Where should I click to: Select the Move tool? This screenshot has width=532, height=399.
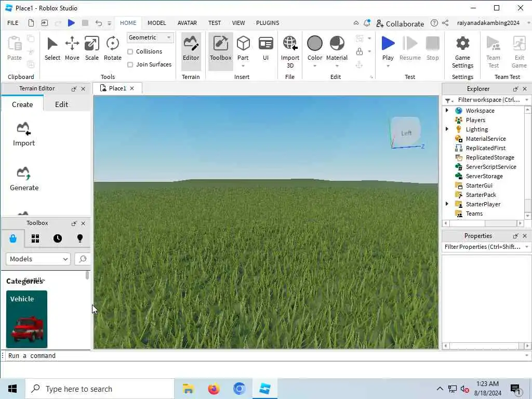pos(72,48)
